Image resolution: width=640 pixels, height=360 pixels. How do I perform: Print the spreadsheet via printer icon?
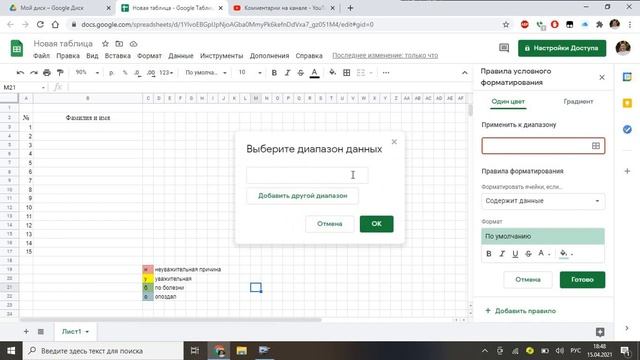[47, 73]
